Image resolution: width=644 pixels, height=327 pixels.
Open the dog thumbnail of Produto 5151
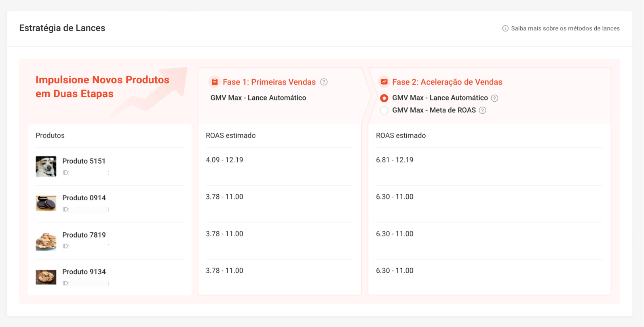click(x=46, y=166)
